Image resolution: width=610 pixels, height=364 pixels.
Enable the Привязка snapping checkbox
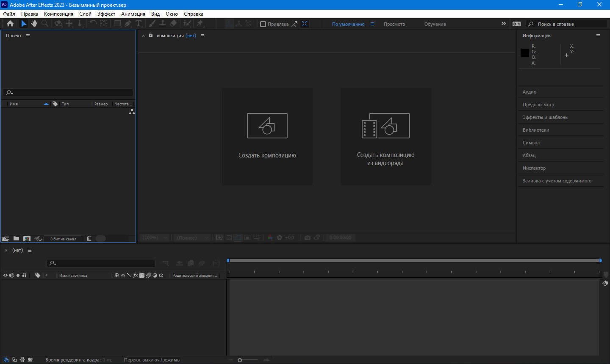tap(263, 24)
